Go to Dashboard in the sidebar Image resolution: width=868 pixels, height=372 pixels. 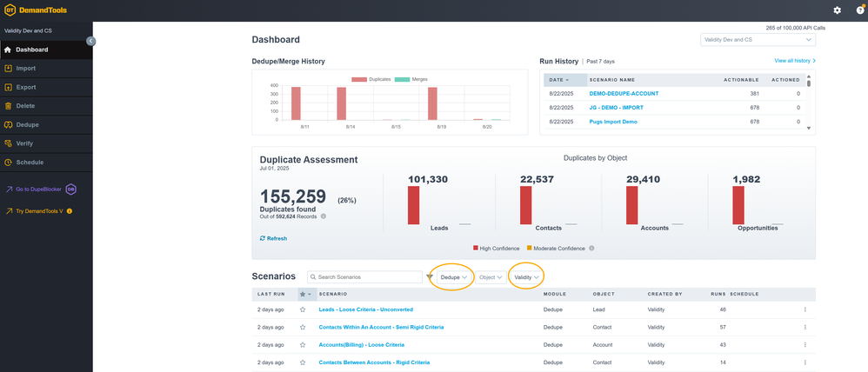point(46,50)
